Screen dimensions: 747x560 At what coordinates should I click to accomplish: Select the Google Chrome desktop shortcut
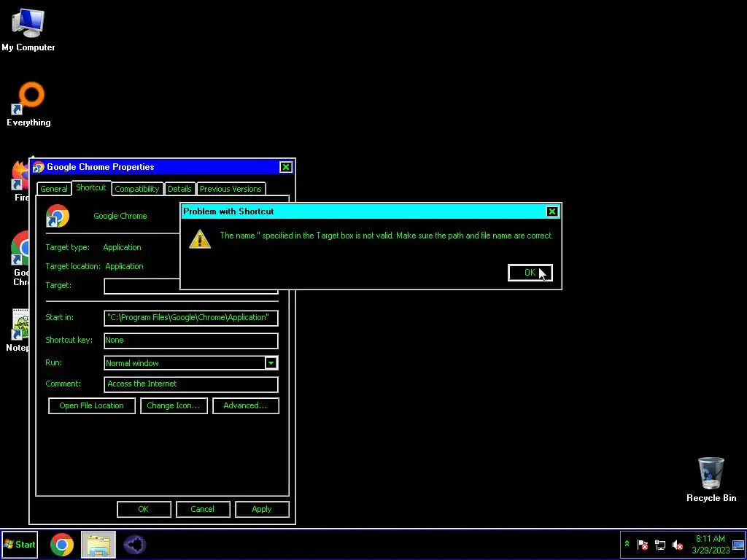click(x=21, y=257)
